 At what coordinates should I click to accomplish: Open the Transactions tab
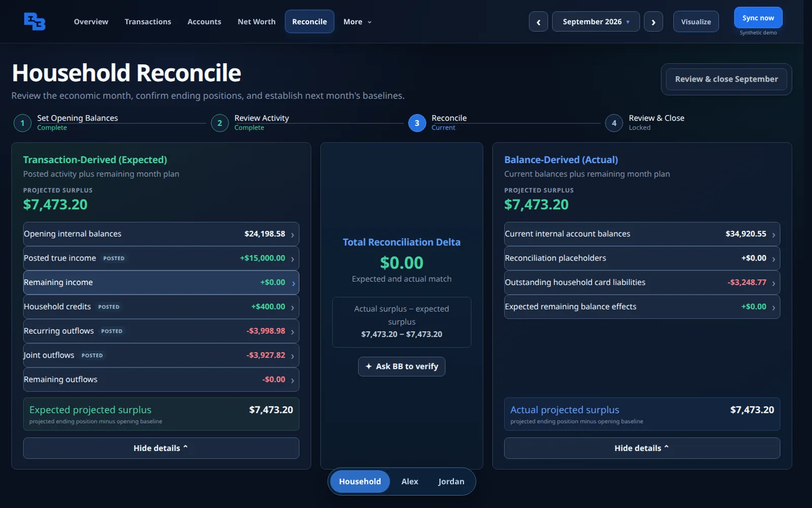(148, 22)
